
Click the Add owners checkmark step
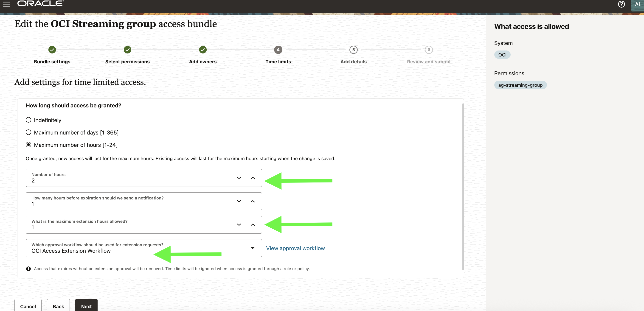point(203,50)
